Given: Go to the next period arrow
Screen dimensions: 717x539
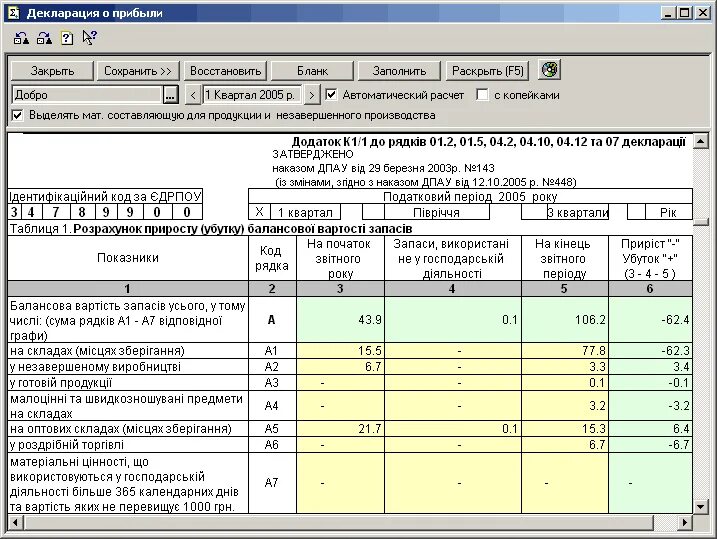Looking at the screenshot, I should [x=311, y=95].
